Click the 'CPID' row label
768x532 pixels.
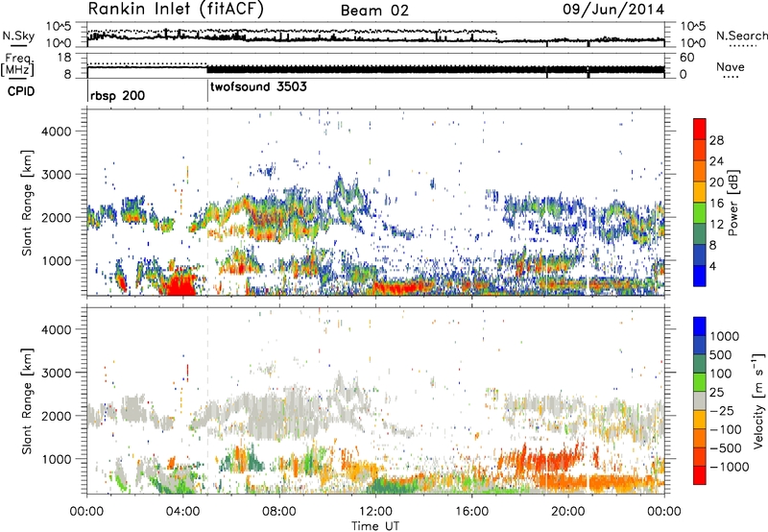[21, 91]
